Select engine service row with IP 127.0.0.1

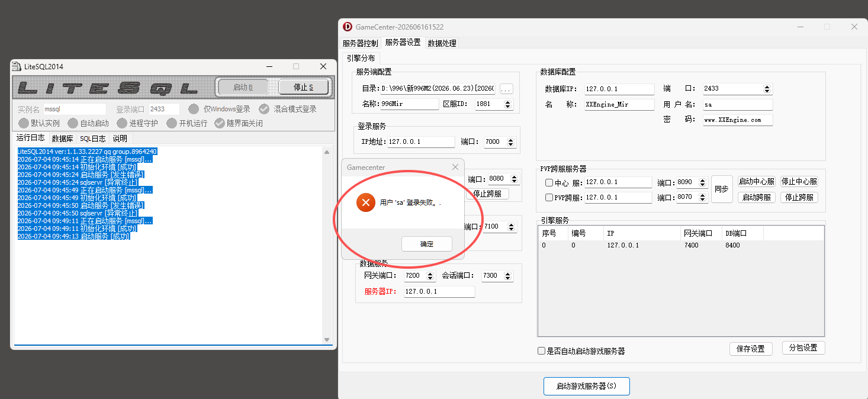(x=680, y=245)
